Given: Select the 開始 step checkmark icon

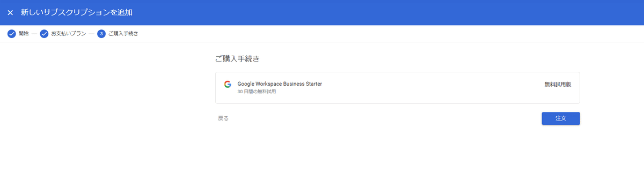Looking at the screenshot, I should pyautogui.click(x=11, y=34).
